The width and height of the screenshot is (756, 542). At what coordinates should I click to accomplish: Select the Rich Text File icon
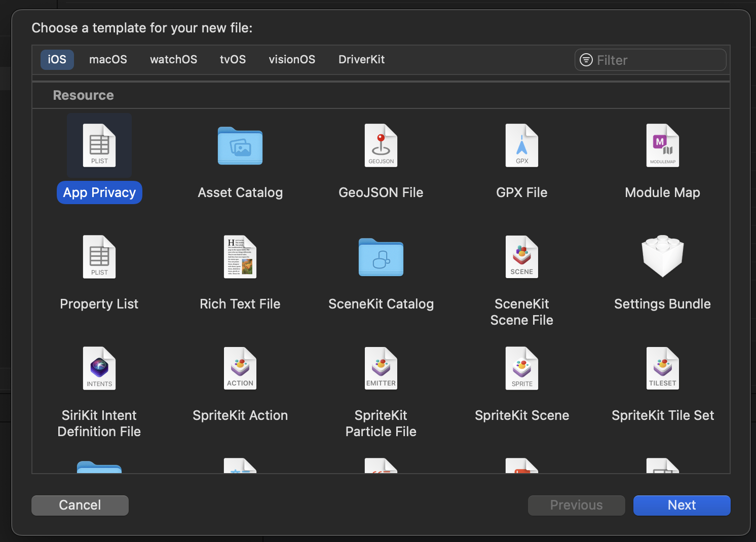(x=240, y=257)
